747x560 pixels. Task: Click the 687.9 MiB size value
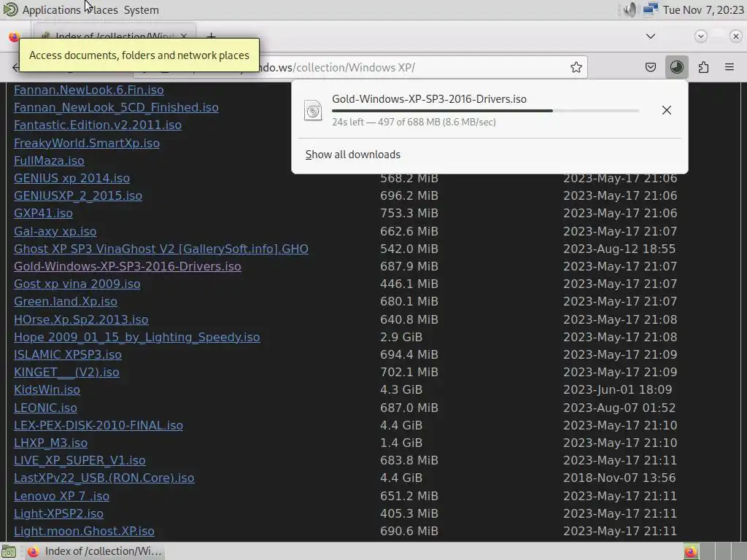(409, 266)
